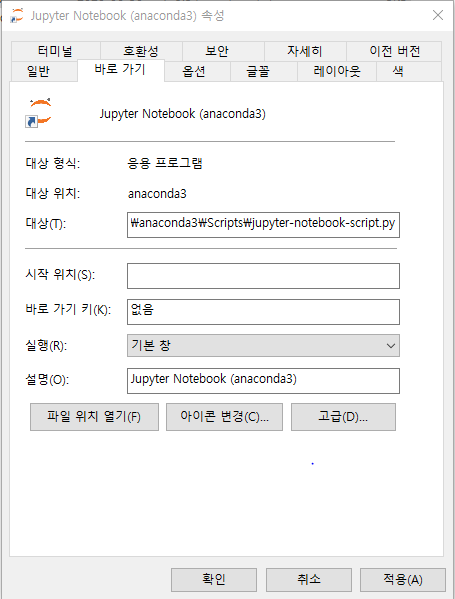Image resolution: width=455 pixels, height=599 pixels.
Task: Select the 색 tab
Action: tap(409, 71)
